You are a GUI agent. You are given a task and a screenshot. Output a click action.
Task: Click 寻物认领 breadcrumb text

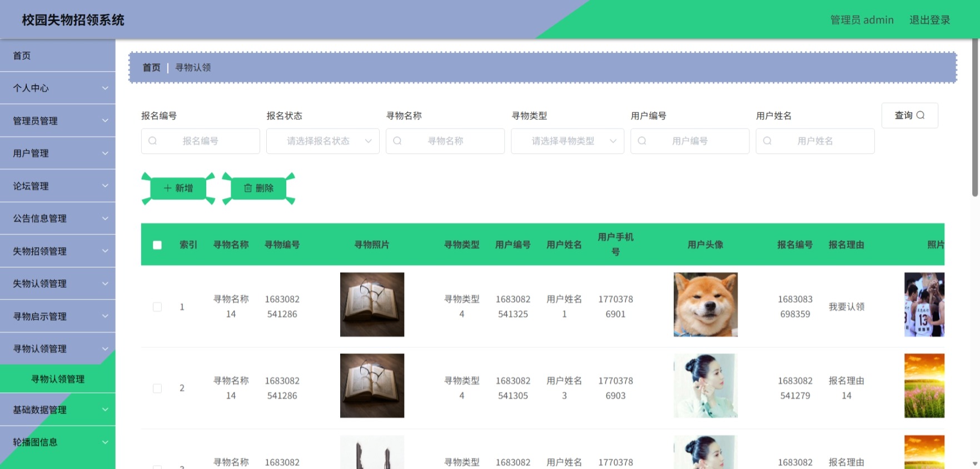193,67
